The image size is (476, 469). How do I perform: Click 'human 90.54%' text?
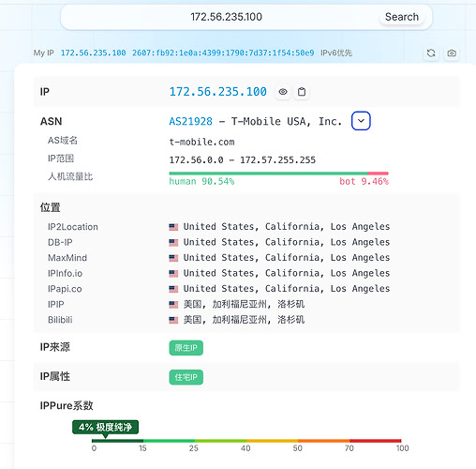pyautogui.click(x=201, y=181)
